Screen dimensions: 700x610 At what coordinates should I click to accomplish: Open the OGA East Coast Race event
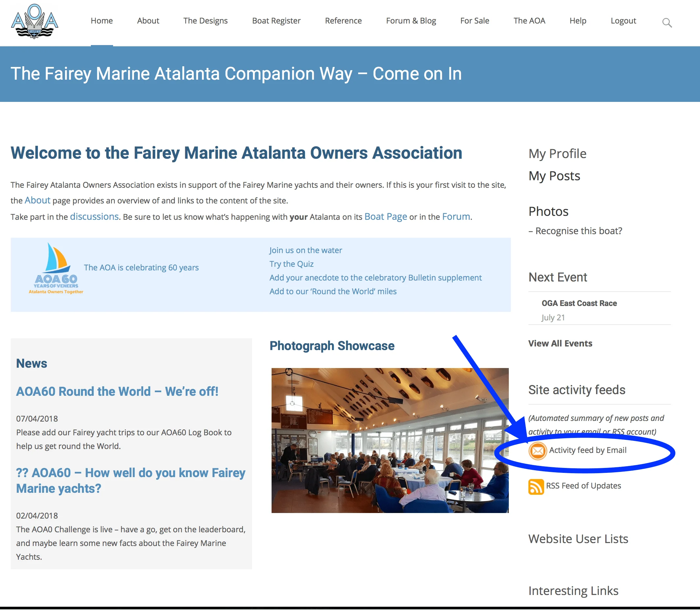[x=579, y=303]
